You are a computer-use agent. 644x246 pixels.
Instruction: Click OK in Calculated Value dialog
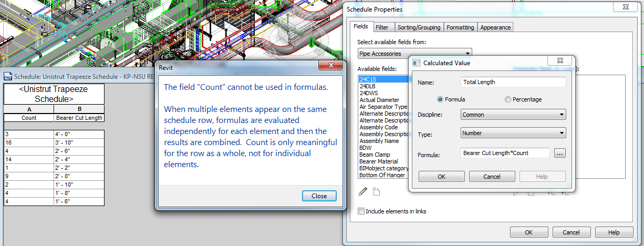point(441,177)
